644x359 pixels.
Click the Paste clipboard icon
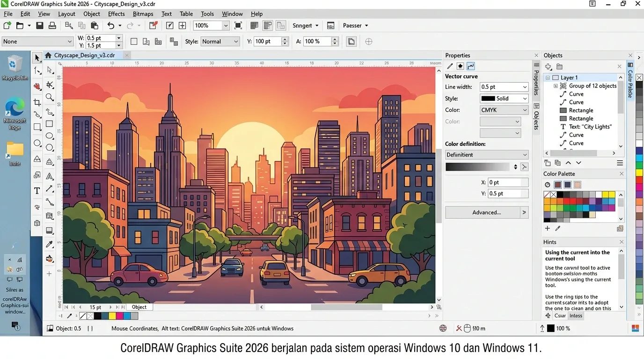94,26
